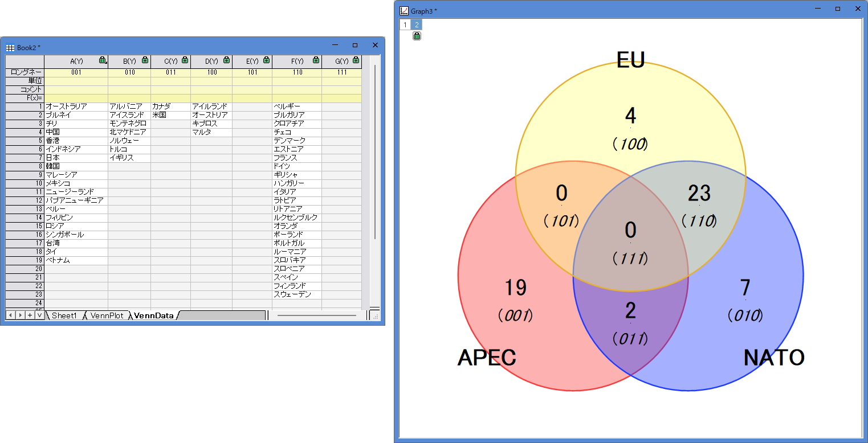Click the NATO label in the Venn diagram
The height and width of the screenshot is (443, 868).
point(774,358)
